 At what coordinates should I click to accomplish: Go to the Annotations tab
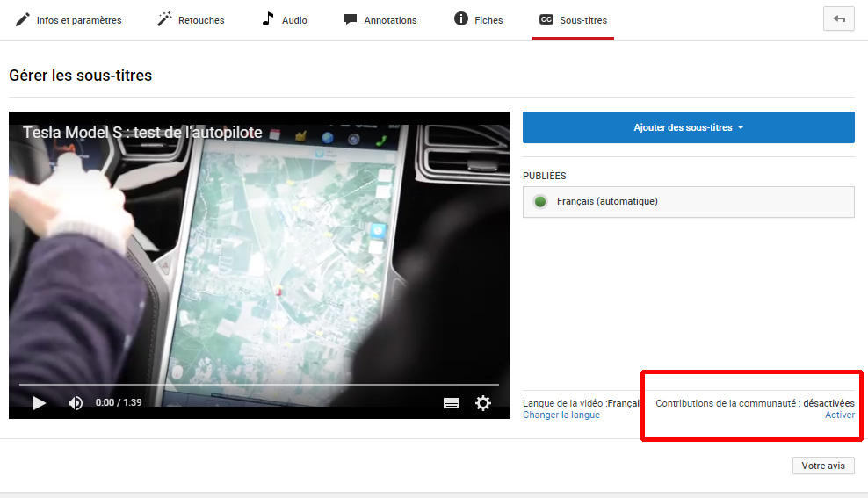(380, 20)
